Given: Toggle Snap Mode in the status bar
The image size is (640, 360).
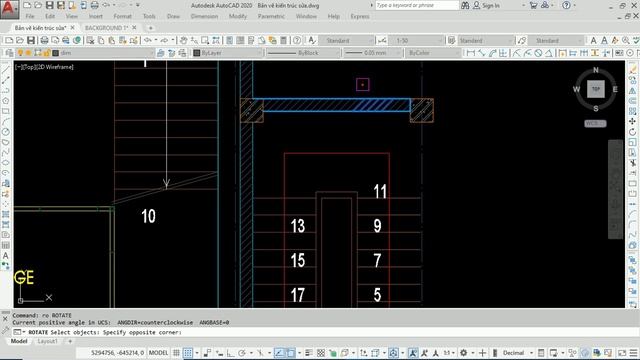Looking at the screenshot, I should coord(188,353).
